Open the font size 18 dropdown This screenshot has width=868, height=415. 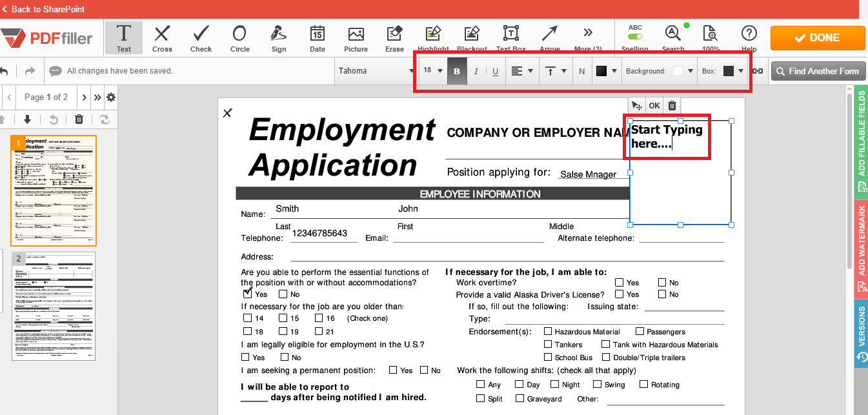(x=433, y=71)
